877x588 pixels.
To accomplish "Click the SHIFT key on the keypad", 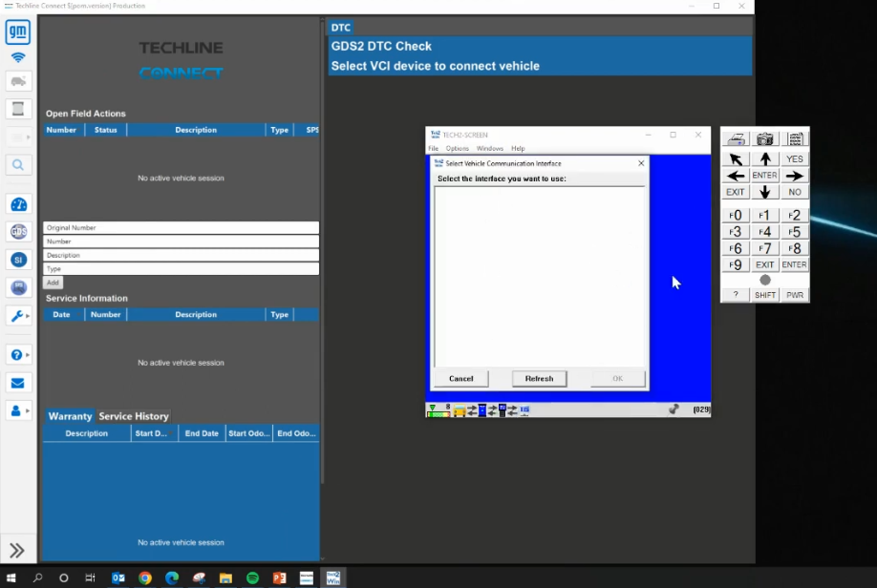I will coord(764,295).
